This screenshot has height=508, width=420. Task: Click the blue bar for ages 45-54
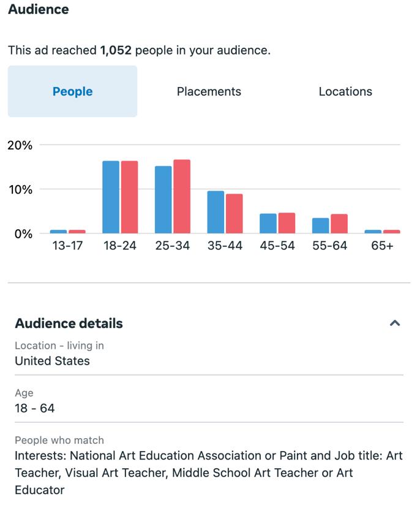tap(268, 224)
